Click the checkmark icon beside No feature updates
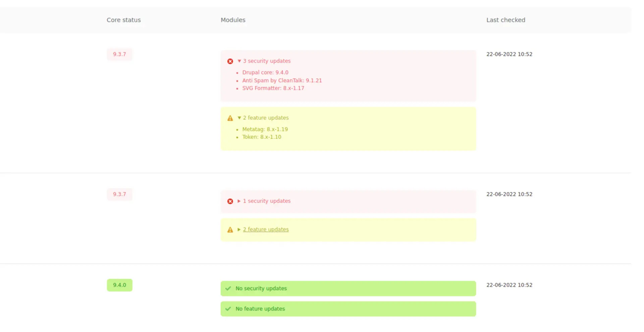 [228, 309]
